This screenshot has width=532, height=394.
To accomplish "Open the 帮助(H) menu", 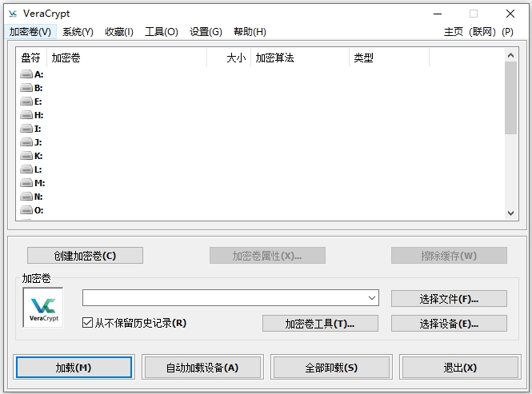I will 250,32.
